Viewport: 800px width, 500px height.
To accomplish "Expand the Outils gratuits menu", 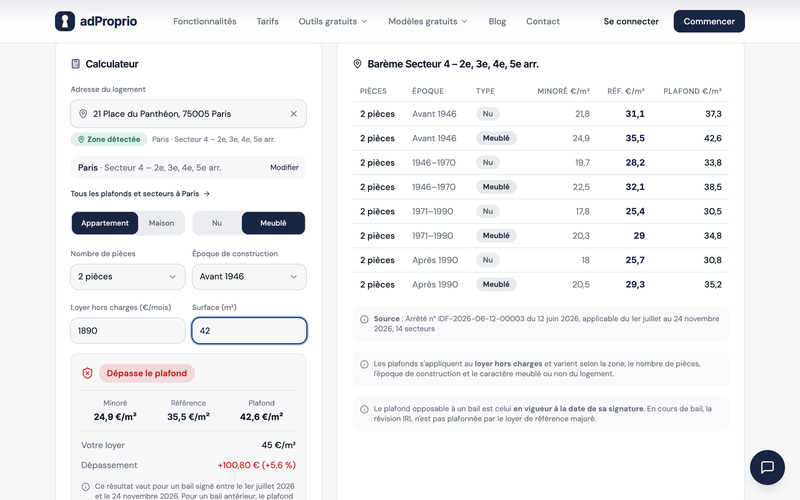I will tap(333, 21).
